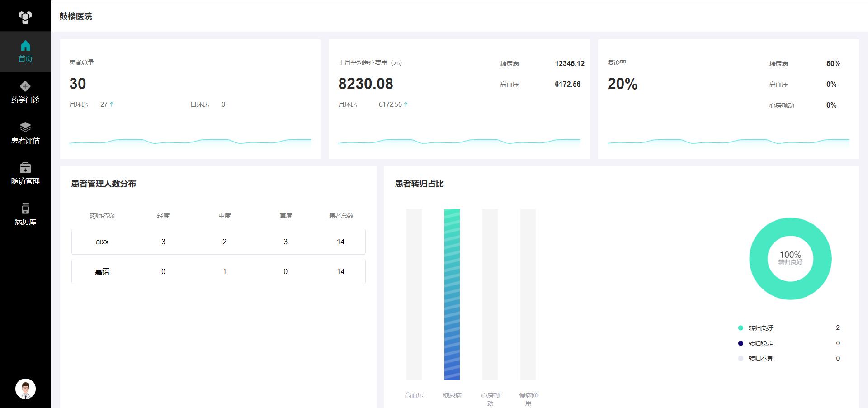868x408 pixels.
Task: Click the 鼓楼医院 hospital title
Action: (76, 16)
